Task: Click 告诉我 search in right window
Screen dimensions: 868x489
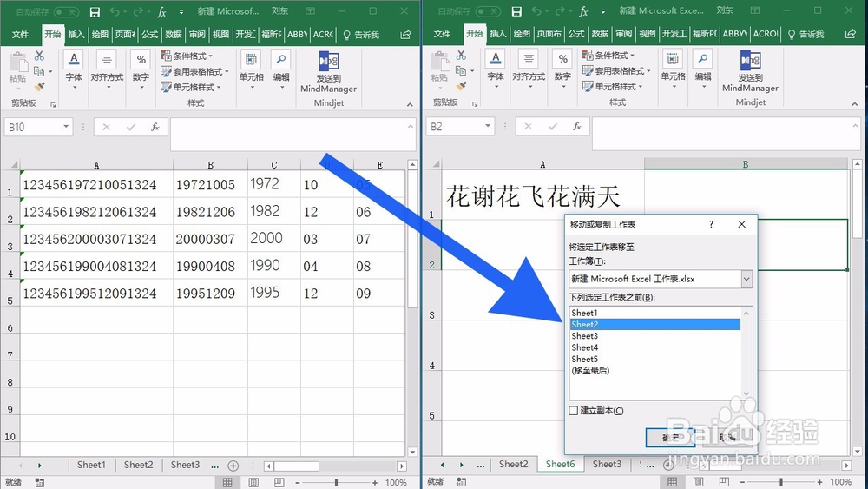Action: [x=806, y=35]
